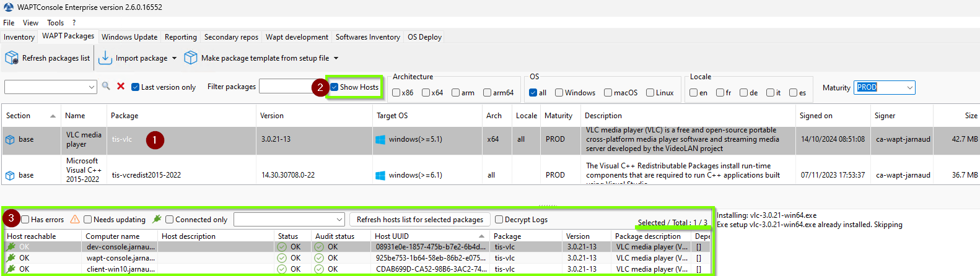Tick the Has errors checkbox

[25, 220]
